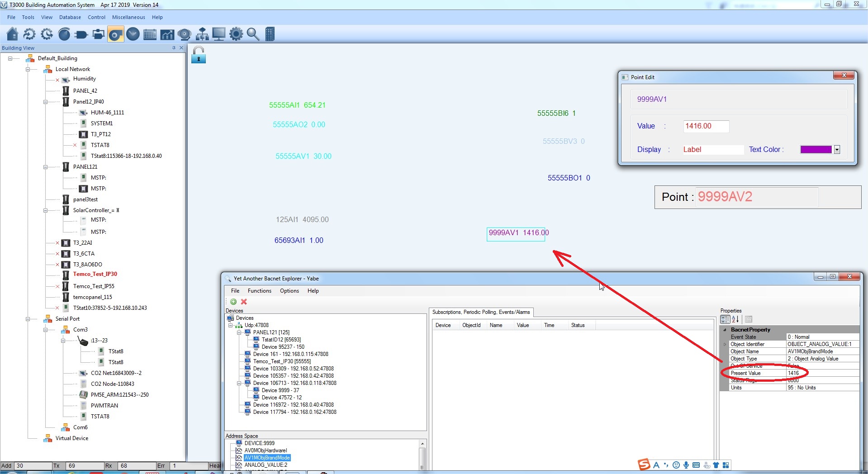Select PANEL_42 in the building tree

coord(85,91)
